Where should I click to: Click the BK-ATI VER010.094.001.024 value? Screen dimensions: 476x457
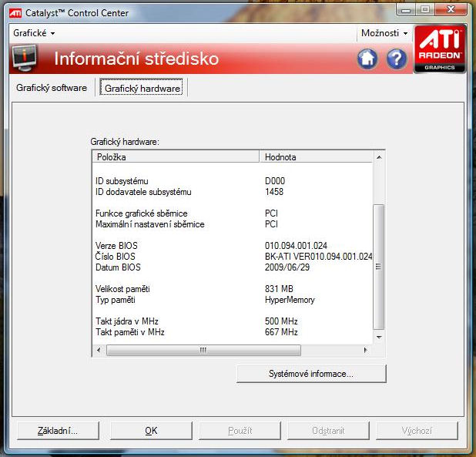tap(318, 257)
